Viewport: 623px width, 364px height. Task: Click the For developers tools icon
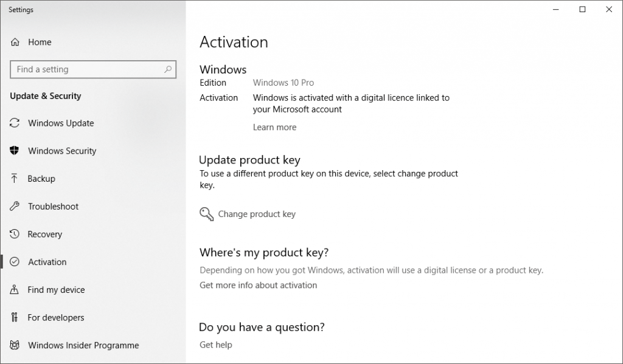click(15, 318)
